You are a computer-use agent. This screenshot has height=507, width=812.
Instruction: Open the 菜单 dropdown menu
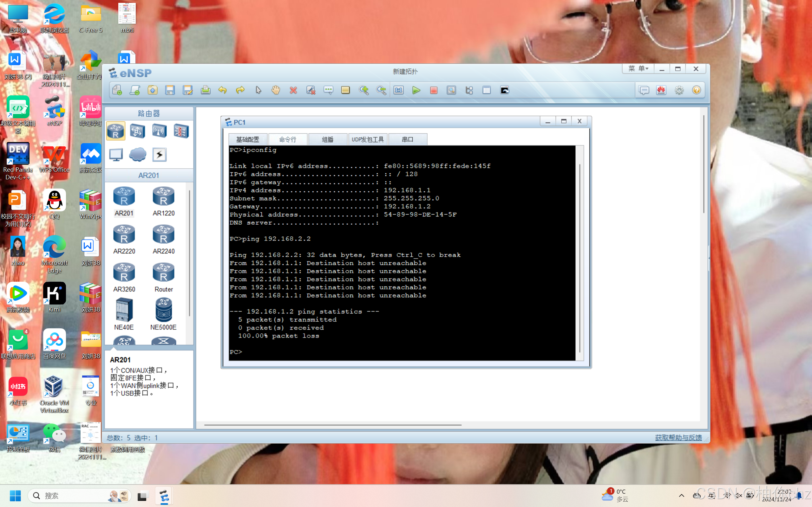tap(638, 69)
